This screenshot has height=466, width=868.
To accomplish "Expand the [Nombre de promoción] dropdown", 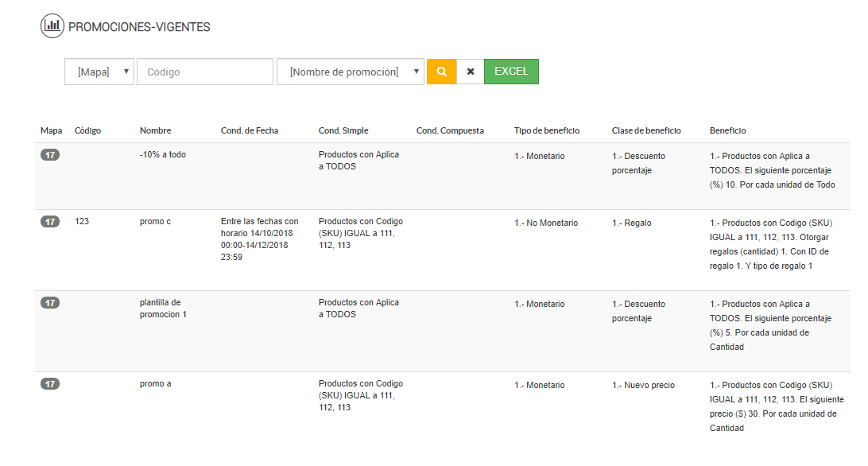I will (x=350, y=72).
